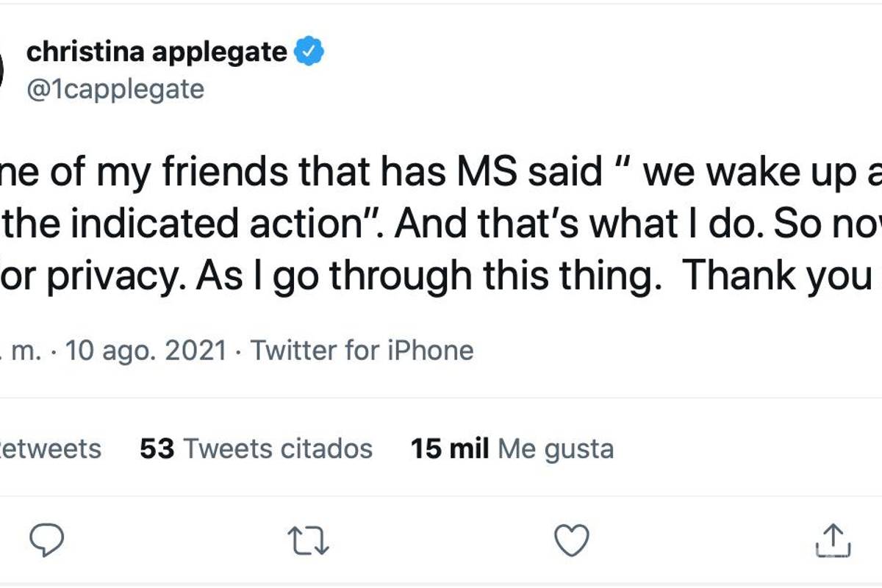The image size is (882, 588).
Task: Expand sharing choices from upload icon
Action: click(834, 542)
